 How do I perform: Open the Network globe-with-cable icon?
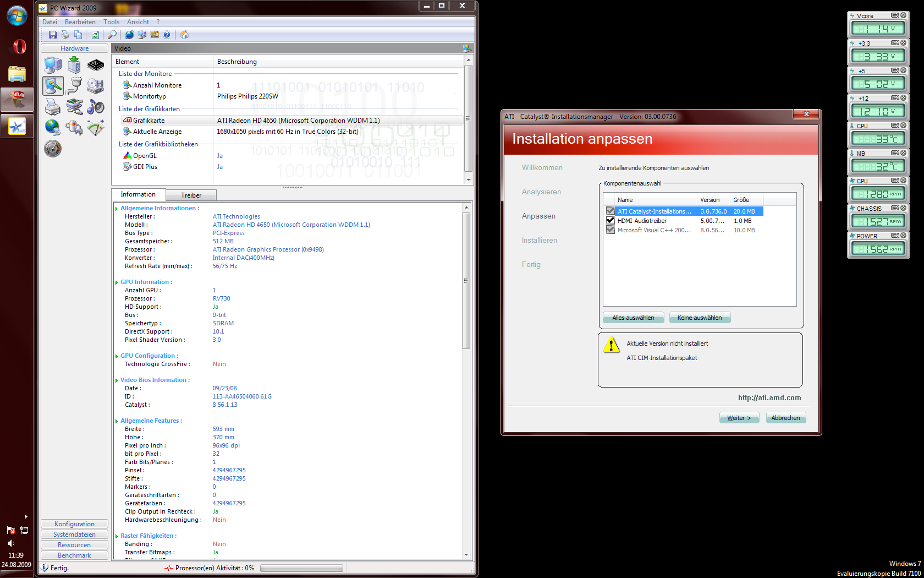[x=53, y=128]
